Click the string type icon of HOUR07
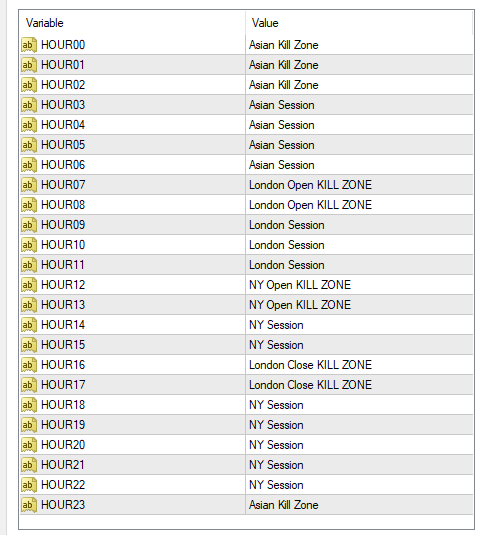Image resolution: width=479 pixels, height=535 pixels. click(x=29, y=185)
